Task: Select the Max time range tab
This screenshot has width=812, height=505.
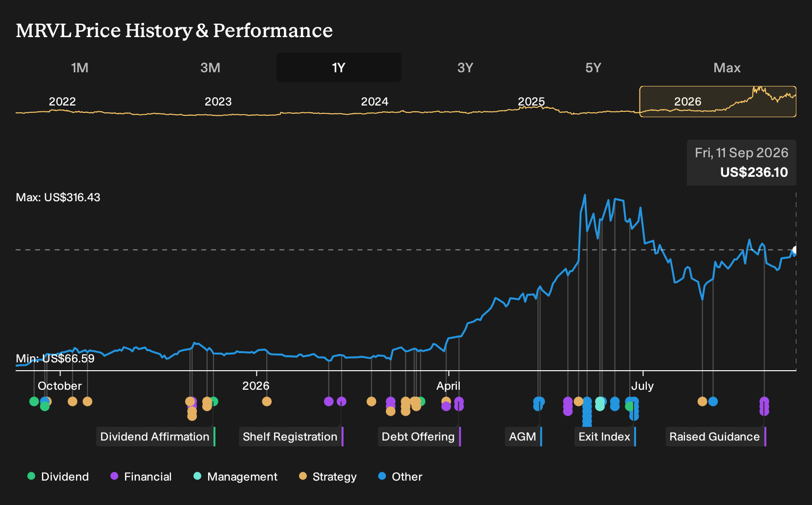Action: coord(727,67)
